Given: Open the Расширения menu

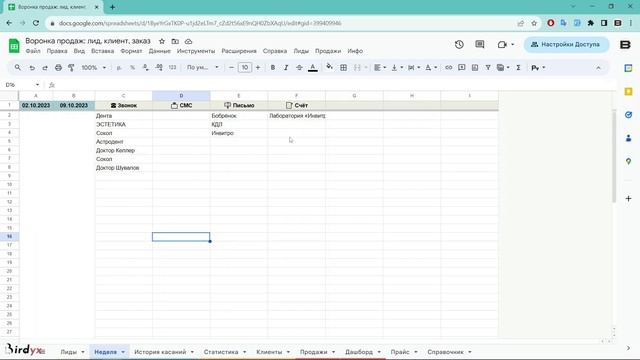Looking at the screenshot, I should coord(239,51).
